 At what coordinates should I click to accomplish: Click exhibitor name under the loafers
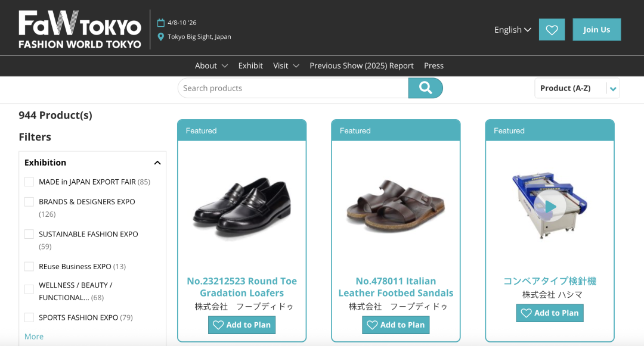tap(244, 307)
